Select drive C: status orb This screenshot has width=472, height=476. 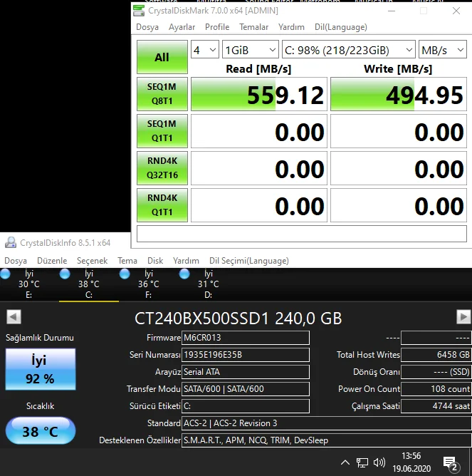tap(65, 274)
